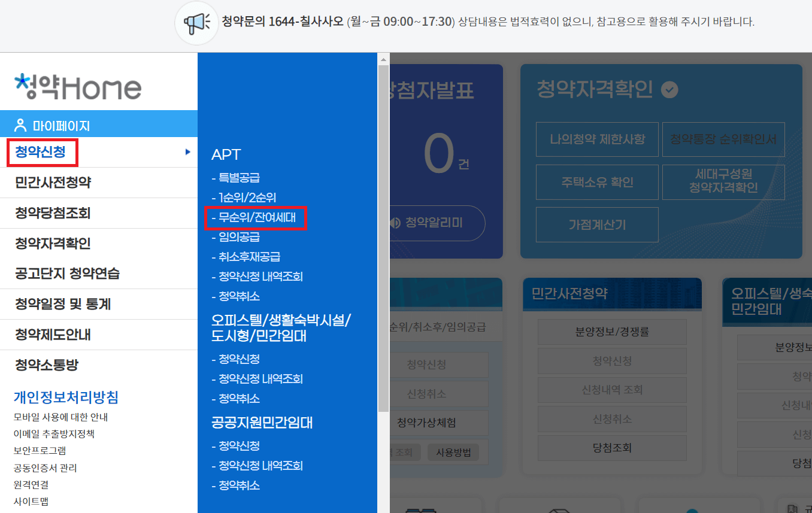Open 공동인증서 관리 link
This screenshot has height=513, width=812.
click(45, 468)
